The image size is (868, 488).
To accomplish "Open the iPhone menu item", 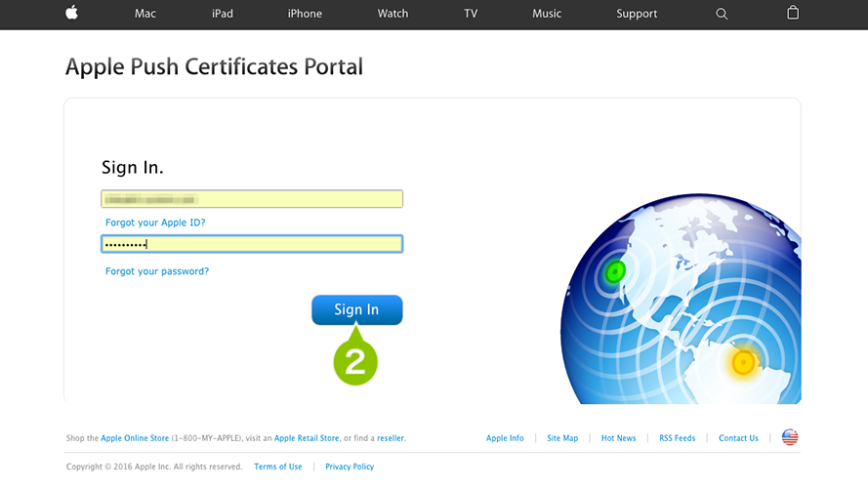I will point(305,14).
